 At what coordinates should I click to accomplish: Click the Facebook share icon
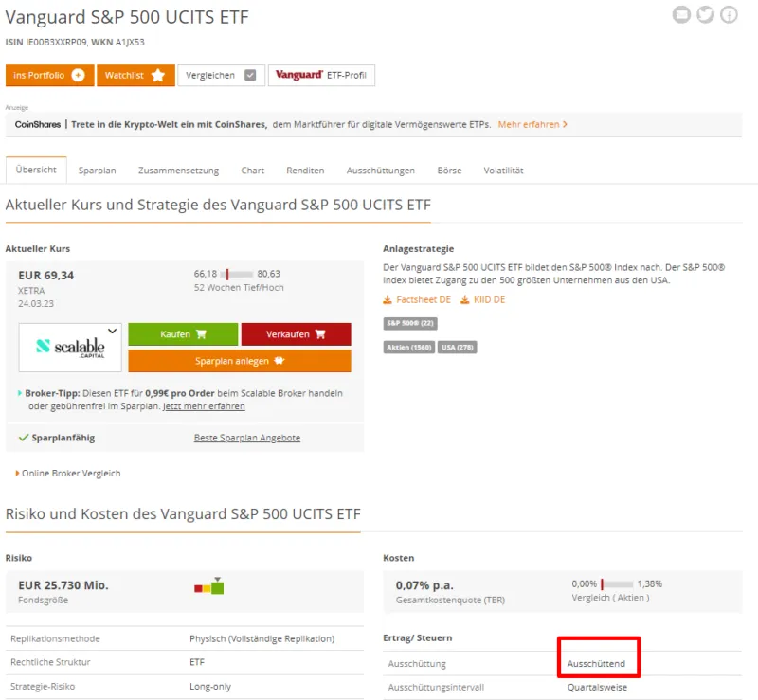(x=729, y=14)
